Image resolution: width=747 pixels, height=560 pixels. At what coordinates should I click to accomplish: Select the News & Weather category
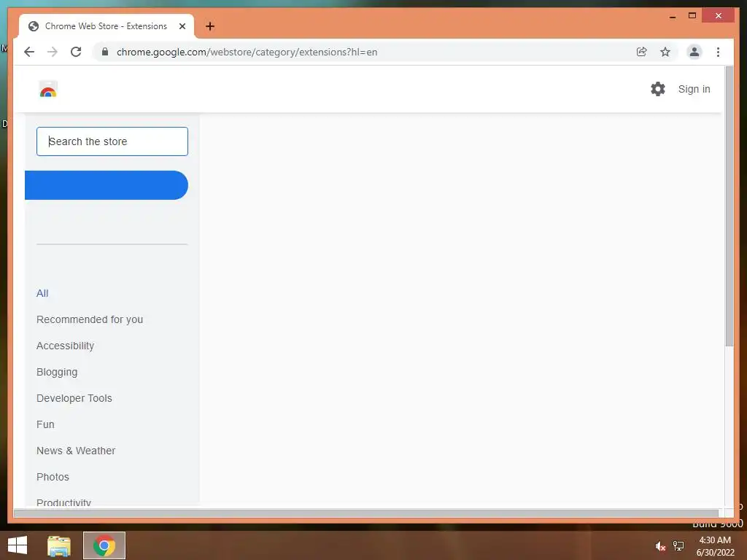76,451
